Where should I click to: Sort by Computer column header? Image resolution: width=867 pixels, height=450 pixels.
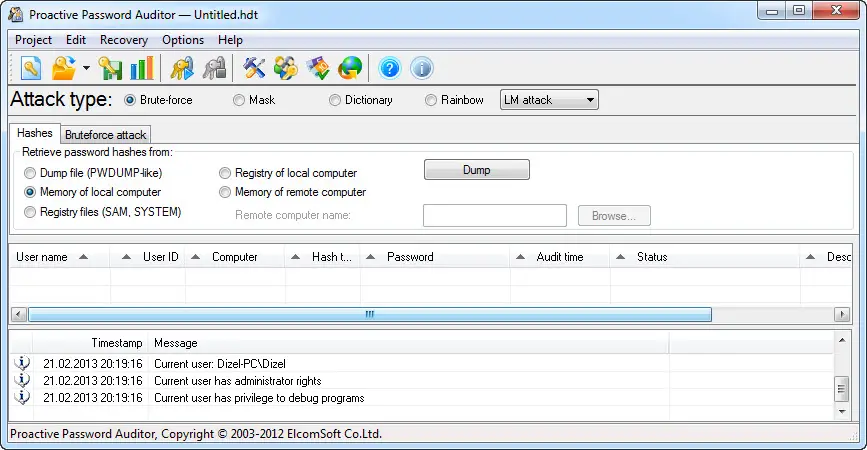pos(235,257)
